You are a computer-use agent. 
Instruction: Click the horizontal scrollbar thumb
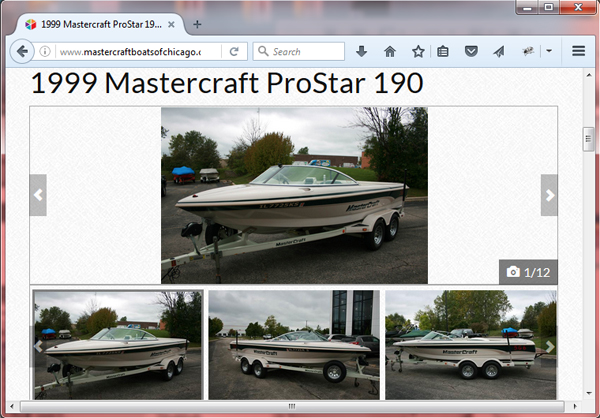click(x=292, y=406)
